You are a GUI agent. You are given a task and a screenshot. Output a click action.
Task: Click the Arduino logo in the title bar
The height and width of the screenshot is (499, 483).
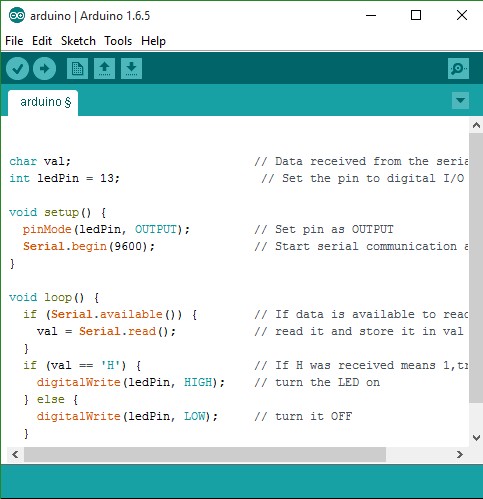click(17, 16)
